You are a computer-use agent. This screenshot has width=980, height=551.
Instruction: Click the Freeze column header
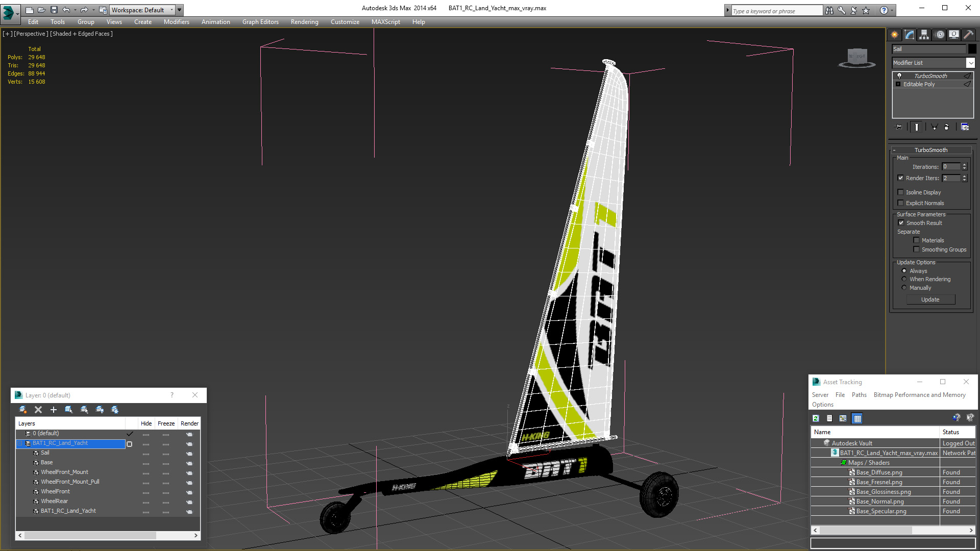(x=166, y=423)
